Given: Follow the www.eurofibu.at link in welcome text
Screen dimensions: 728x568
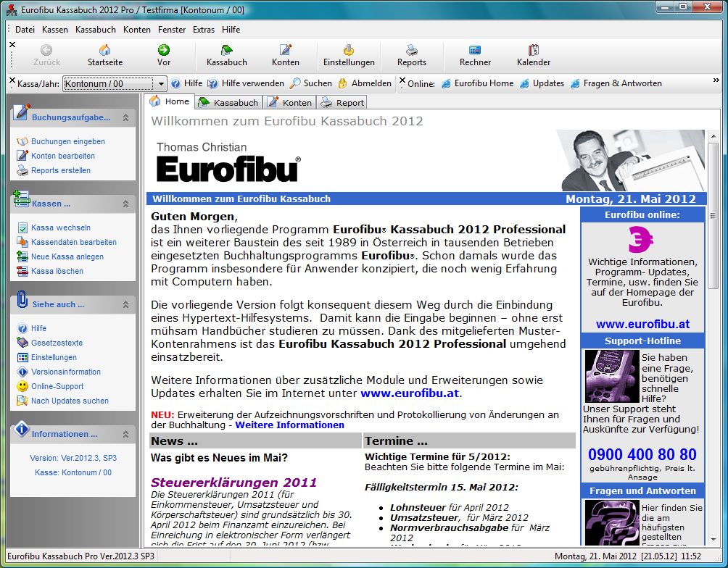Looking at the screenshot, I should pos(410,393).
